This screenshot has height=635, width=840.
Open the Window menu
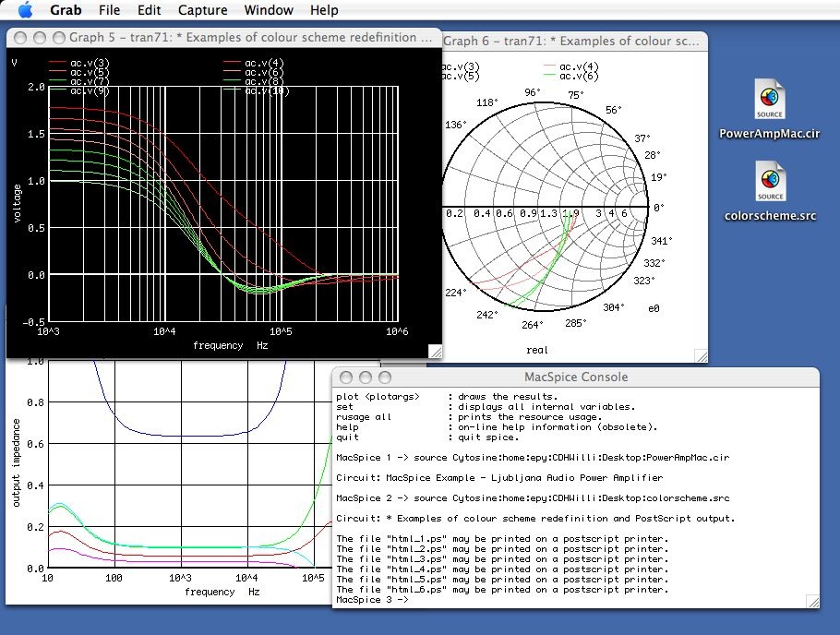point(269,10)
